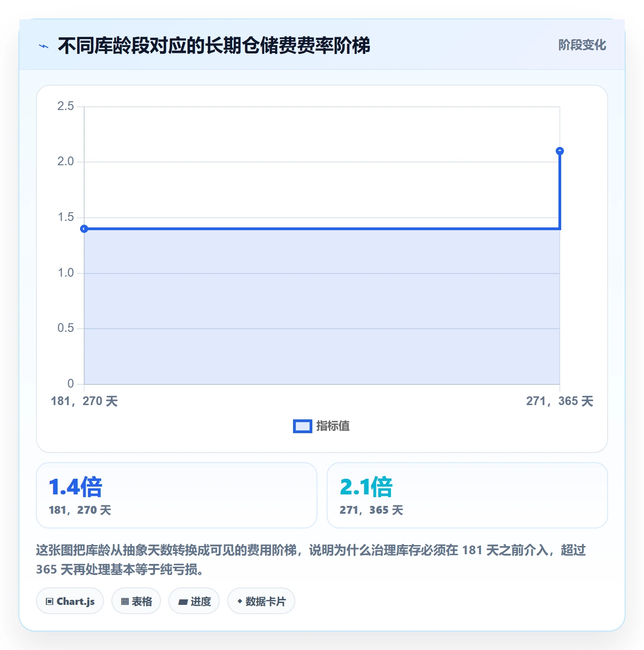Click the diamond icon in 数据卡片 tag
Viewport: 644px width, 650px height.
point(240,601)
